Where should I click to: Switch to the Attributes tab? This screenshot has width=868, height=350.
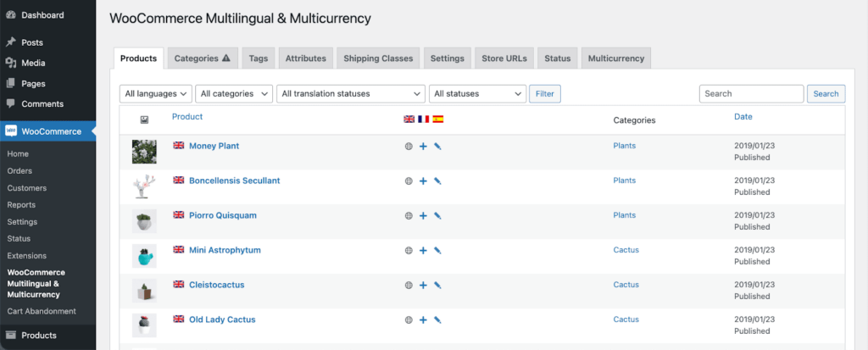pyautogui.click(x=306, y=58)
